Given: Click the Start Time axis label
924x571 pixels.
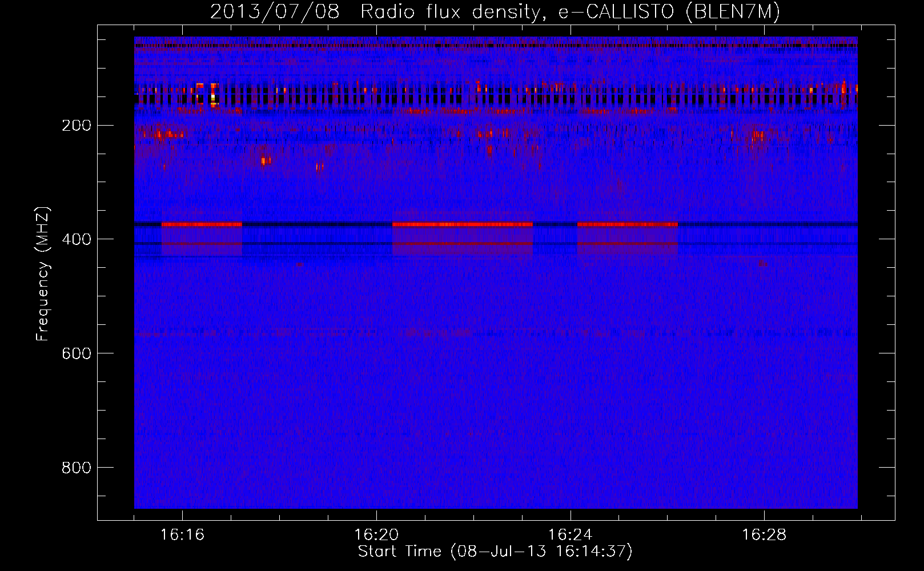Looking at the screenshot, I should click(495, 552).
